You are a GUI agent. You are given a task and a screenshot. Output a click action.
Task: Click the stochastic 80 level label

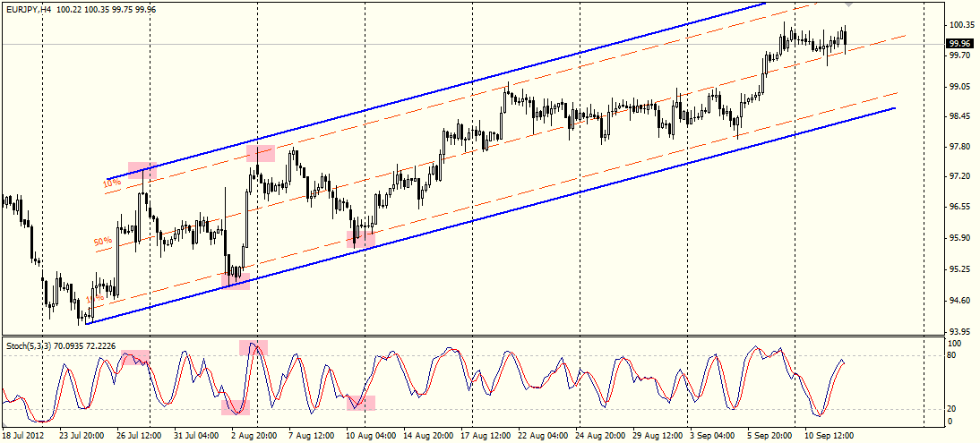coord(953,355)
